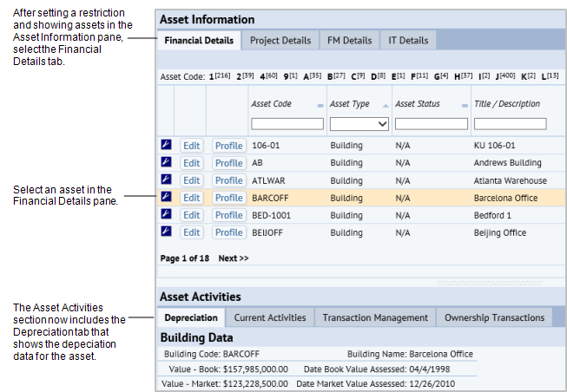Click the Asset Code filter input field
The image size is (567, 392).
pyautogui.click(x=286, y=124)
